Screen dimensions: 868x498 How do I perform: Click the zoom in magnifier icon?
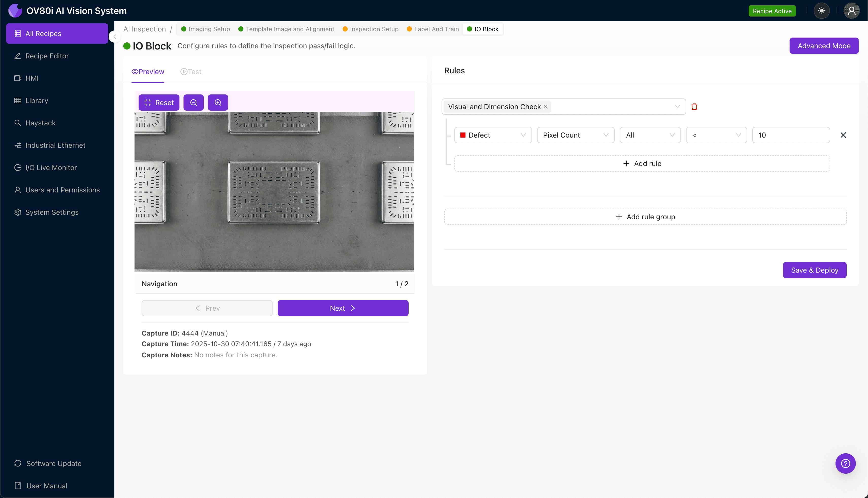pos(218,103)
